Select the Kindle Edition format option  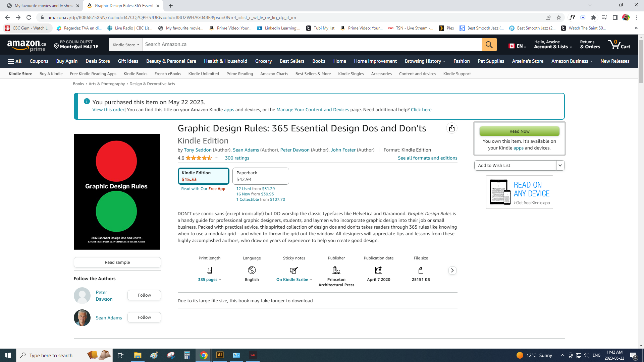[203, 176]
